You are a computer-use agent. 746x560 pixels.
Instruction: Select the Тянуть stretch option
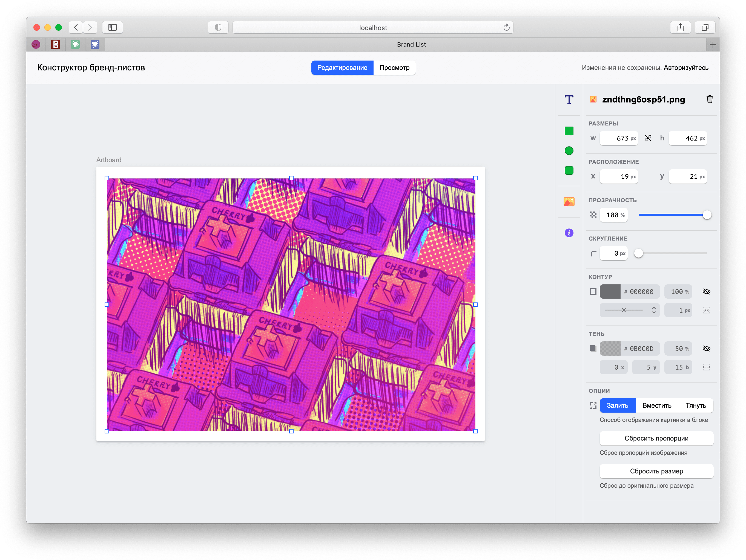click(x=696, y=405)
